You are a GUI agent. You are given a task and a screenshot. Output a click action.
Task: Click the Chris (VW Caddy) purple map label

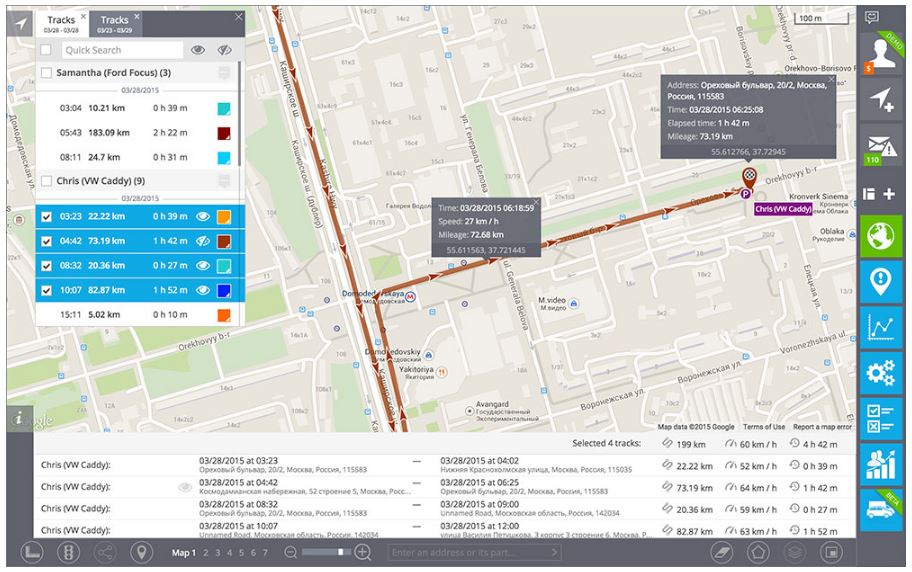[x=783, y=209]
